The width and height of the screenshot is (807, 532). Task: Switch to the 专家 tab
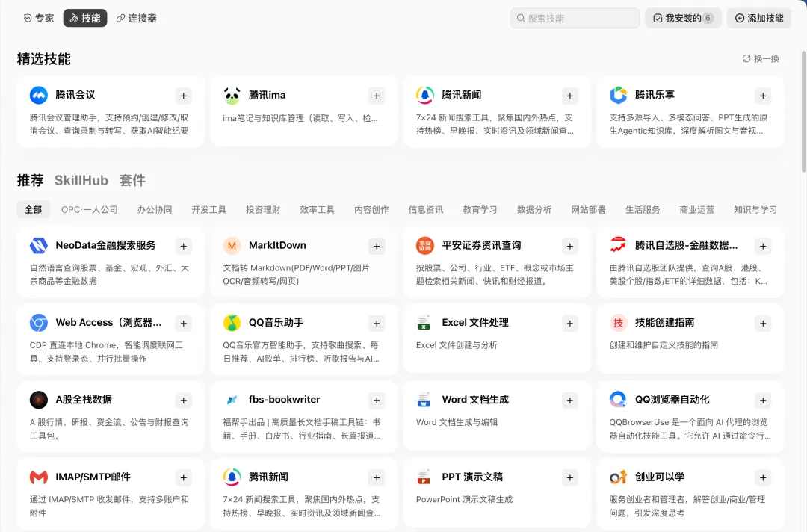pyautogui.click(x=39, y=18)
